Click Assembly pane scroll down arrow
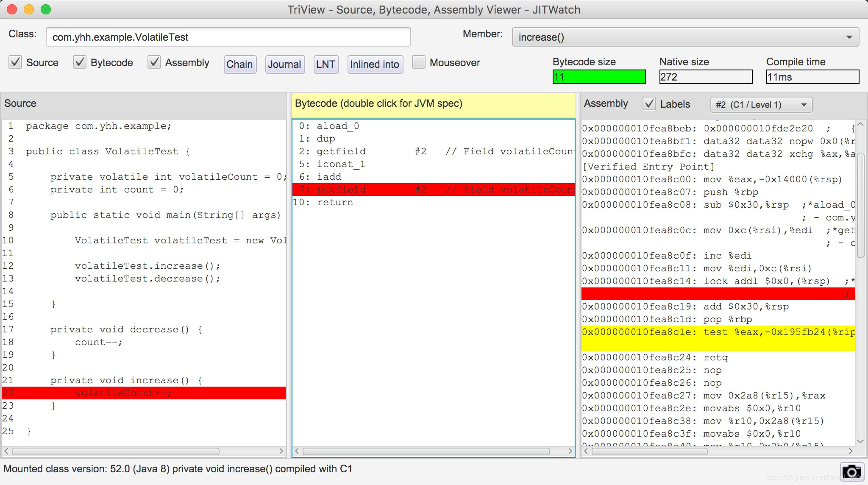This screenshot has width=868, height=485. coord(860,441)
